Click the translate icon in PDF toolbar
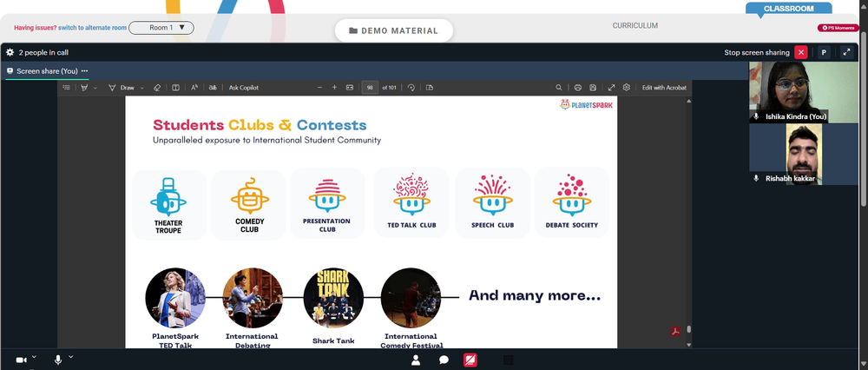 pyautogui.click(x=212, y=88)
